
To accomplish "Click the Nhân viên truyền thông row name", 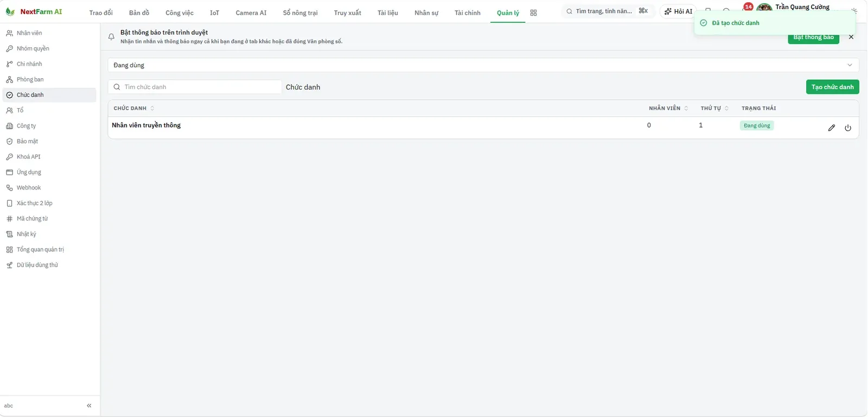I will (146, 125).
